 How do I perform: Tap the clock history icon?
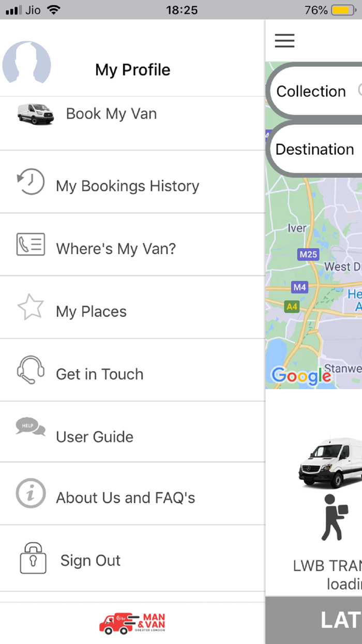(x=31, y=182)
